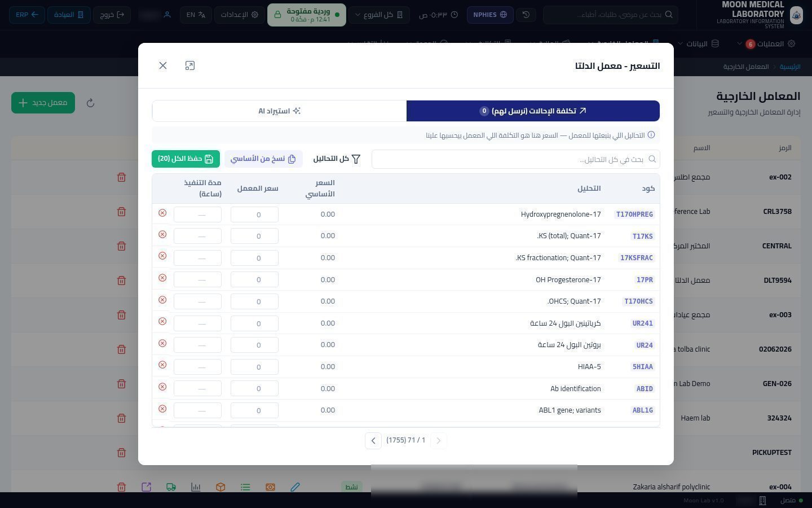Screen dimensions: 812x508
Task: Switch to ERP from the top bar
Action: (27, 15)
